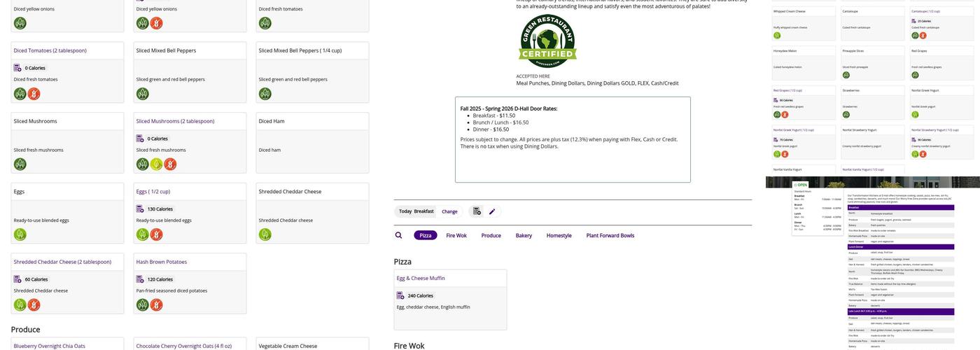980x350 pixels.
Task: Click calculator icon on Eggs (1/2 cup)
Action: [140, 209]
